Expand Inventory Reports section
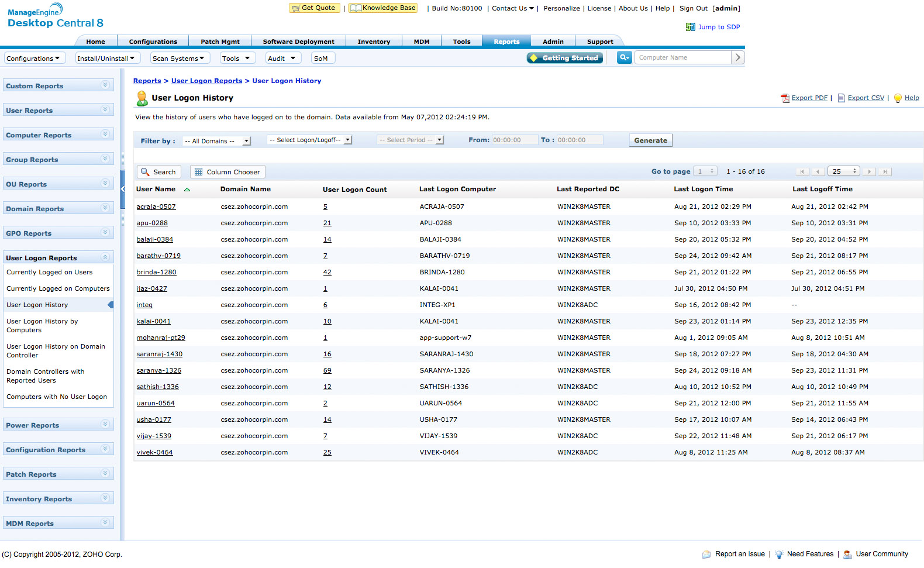924x568 pixels. (105, 498)
